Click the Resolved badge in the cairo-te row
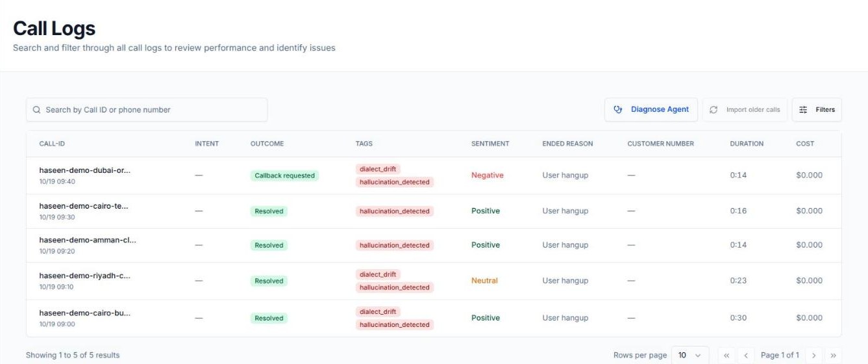This screenshot has height=364, width=868. pyautogui.click(x=269, y=211)
